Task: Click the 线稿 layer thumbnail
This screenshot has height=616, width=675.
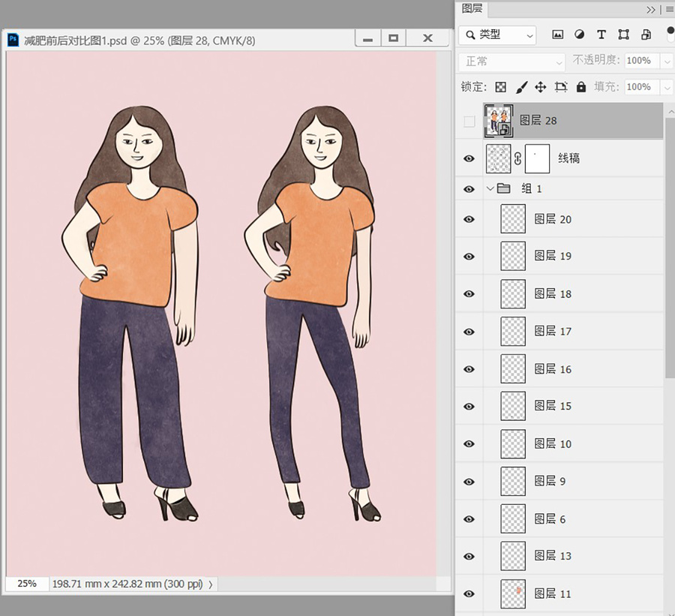Action: (x=499, y=158)
